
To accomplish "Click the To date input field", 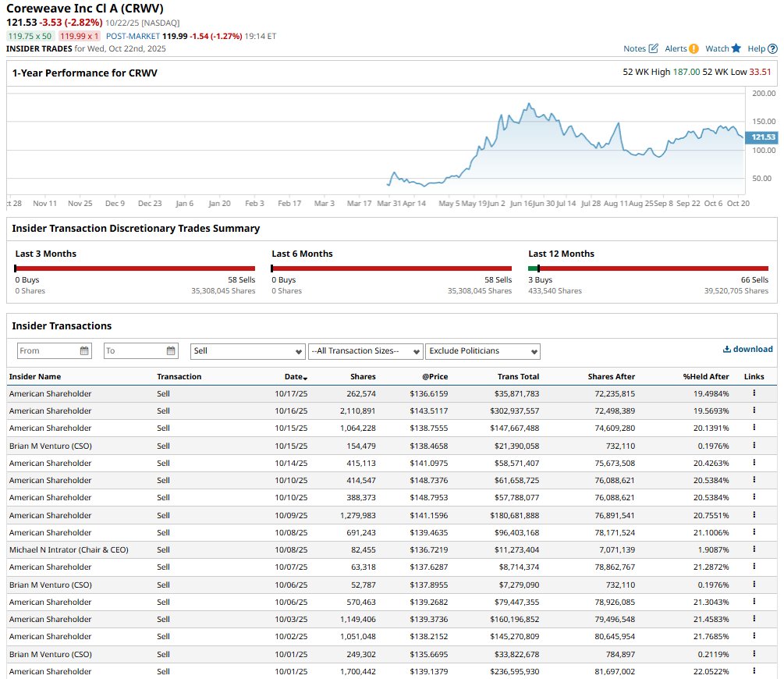I will (141, 350).
